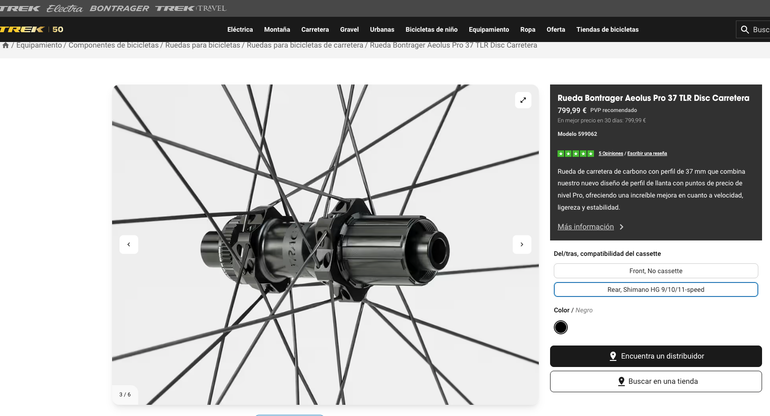Open the Oferta menu

[556, 29]
